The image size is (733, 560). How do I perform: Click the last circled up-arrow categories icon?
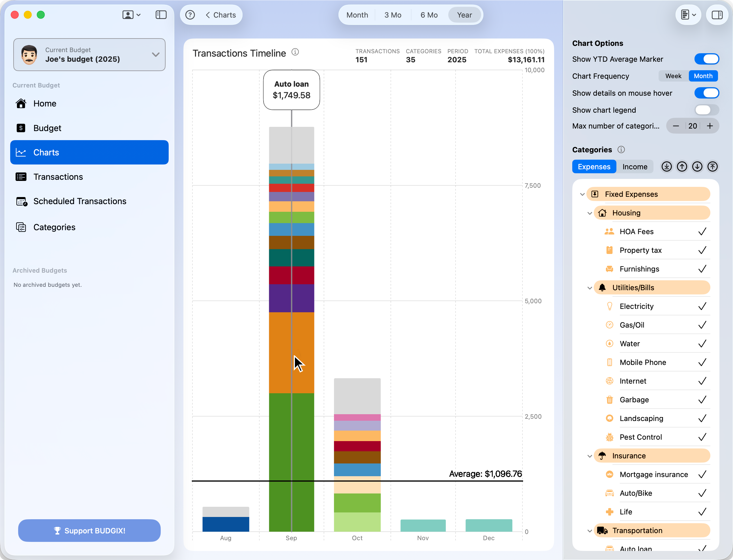(712, 167)
